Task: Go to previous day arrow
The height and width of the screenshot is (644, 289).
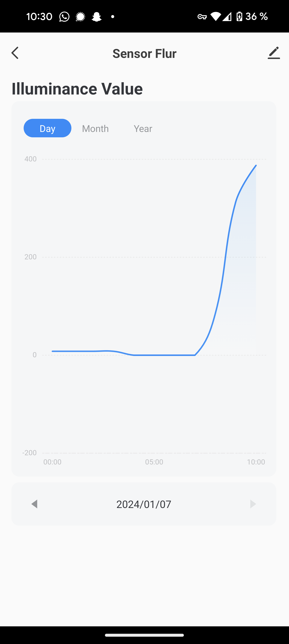Action: (34, 504)
